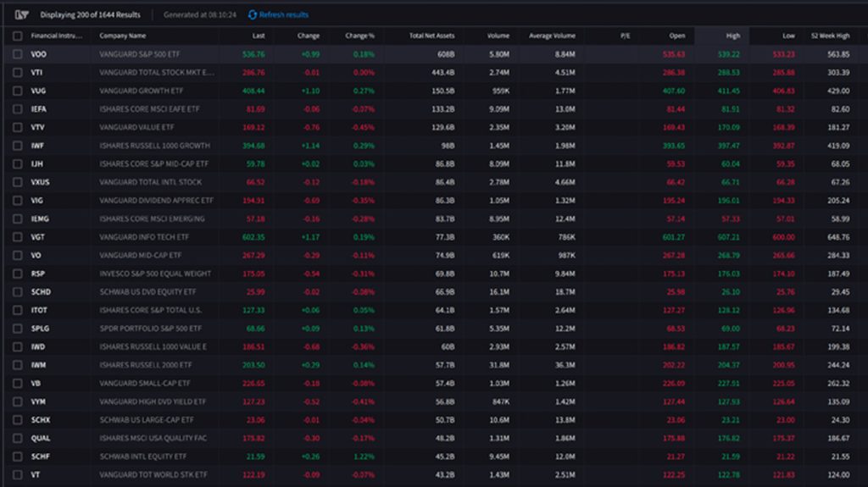Select the IEMG ticker symbol
Screen dimensions: 868x487
[40, 219]
